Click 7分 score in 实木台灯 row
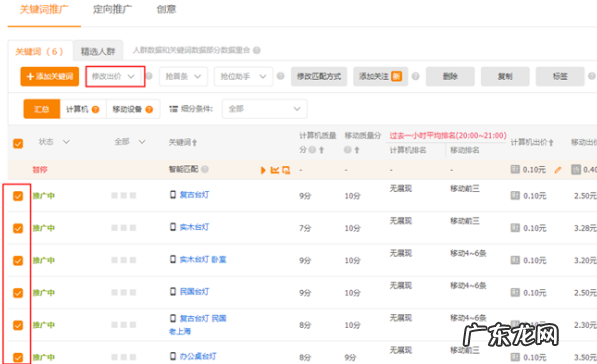Image resolution: width=597 pixels, height=364 pixels. click(x=305, y=228)
